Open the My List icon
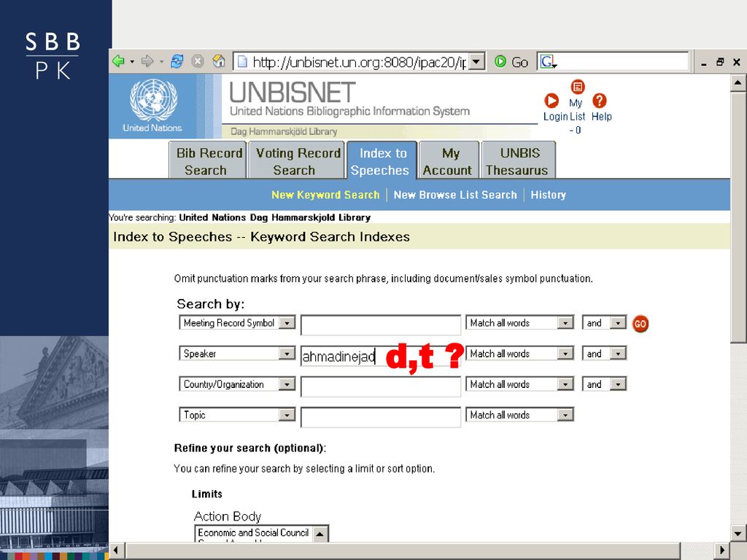Screen dimensions: 747x560 click(578, 87)
